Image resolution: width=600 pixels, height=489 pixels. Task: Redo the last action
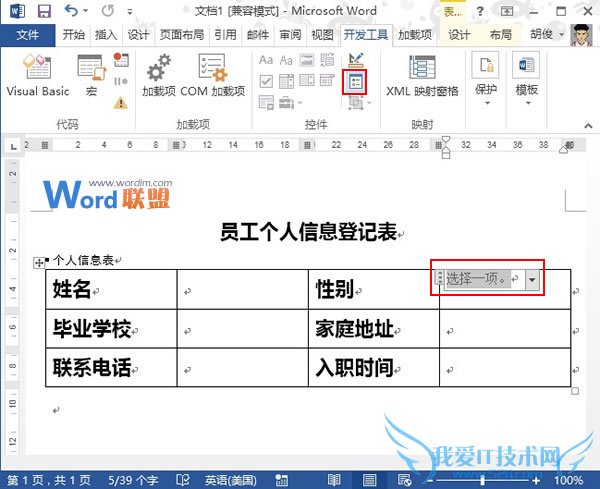click(108, 11)
